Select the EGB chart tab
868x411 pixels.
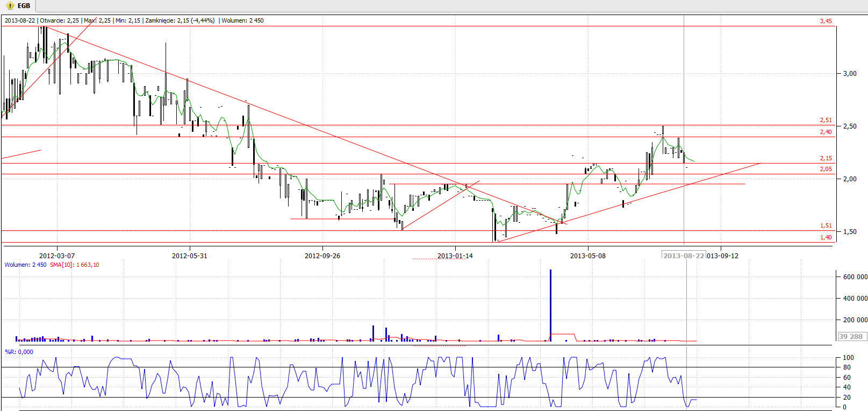click(24, 6)
